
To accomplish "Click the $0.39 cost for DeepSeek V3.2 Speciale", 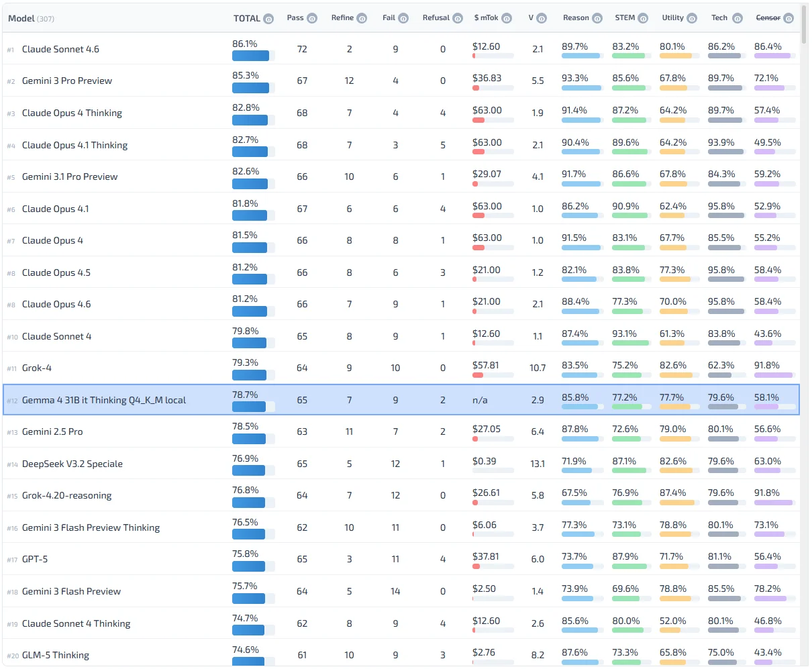I will 485,461.
